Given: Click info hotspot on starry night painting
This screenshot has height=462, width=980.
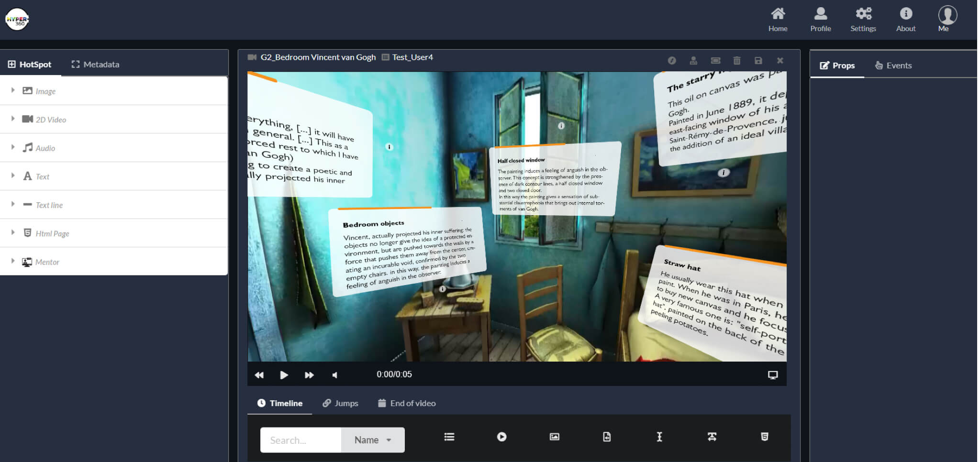Looking at the screenshot, I should pos(724,173).
